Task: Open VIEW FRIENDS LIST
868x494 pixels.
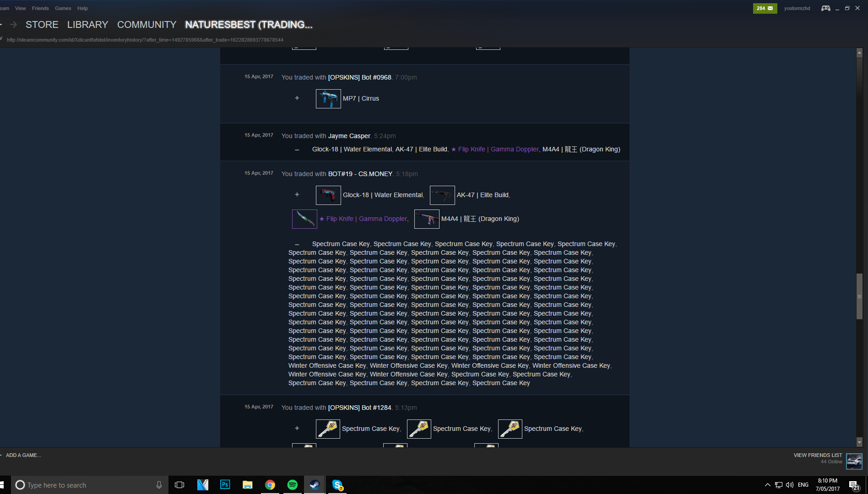Action: (818, 455)
